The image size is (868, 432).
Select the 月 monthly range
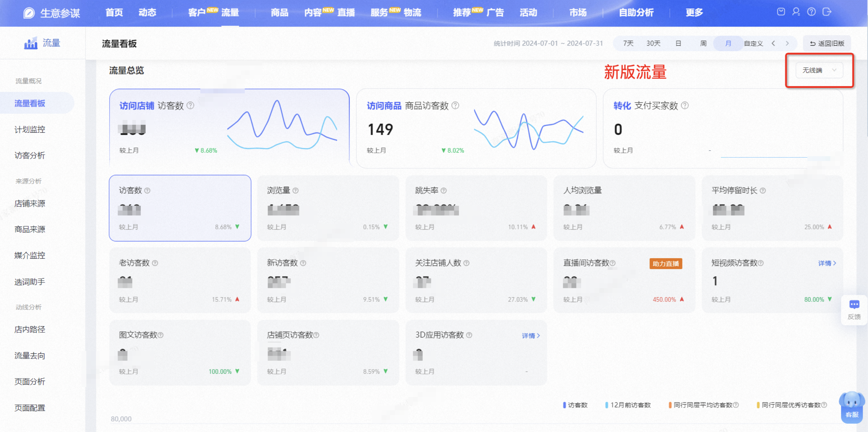[728, 44]
